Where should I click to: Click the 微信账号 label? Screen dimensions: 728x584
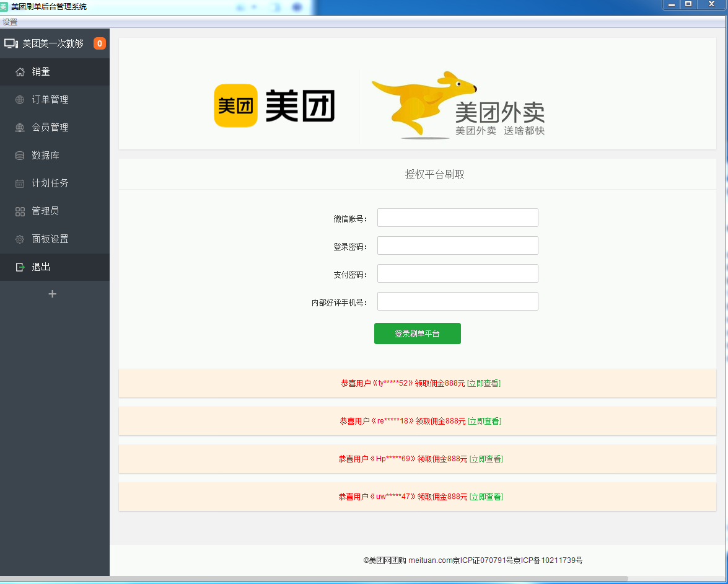pyautogui.click(x=351, y=219)
